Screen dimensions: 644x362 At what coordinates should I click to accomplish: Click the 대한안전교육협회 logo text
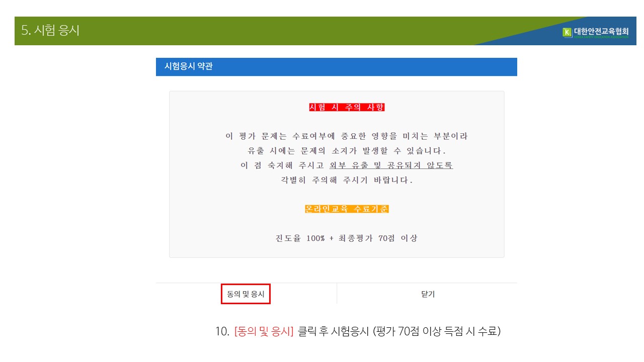click(601, 32)
